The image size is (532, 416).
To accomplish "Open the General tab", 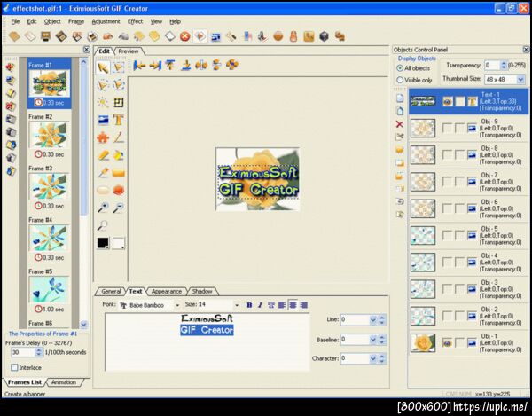I will pyautogui.click(x=111, y=292).
